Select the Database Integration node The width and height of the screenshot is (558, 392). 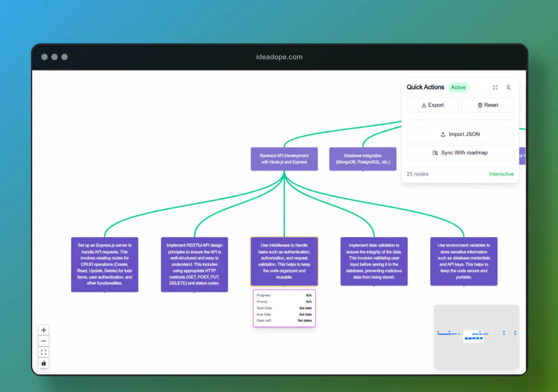pos(363,159)
